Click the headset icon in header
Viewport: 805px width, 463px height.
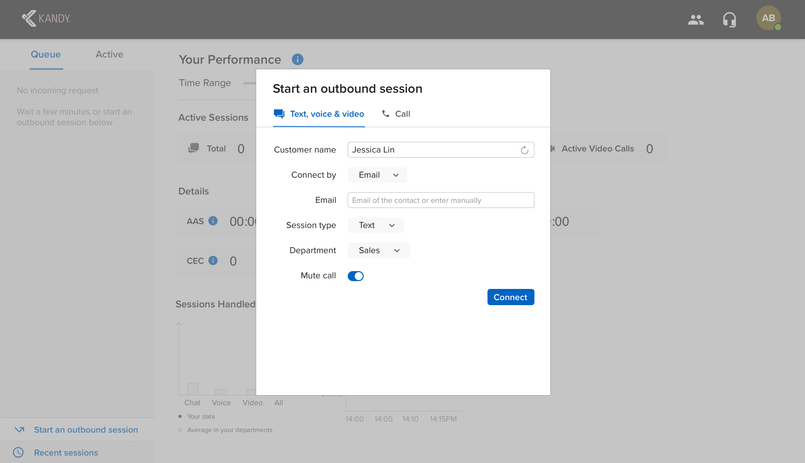click(729, 20)
